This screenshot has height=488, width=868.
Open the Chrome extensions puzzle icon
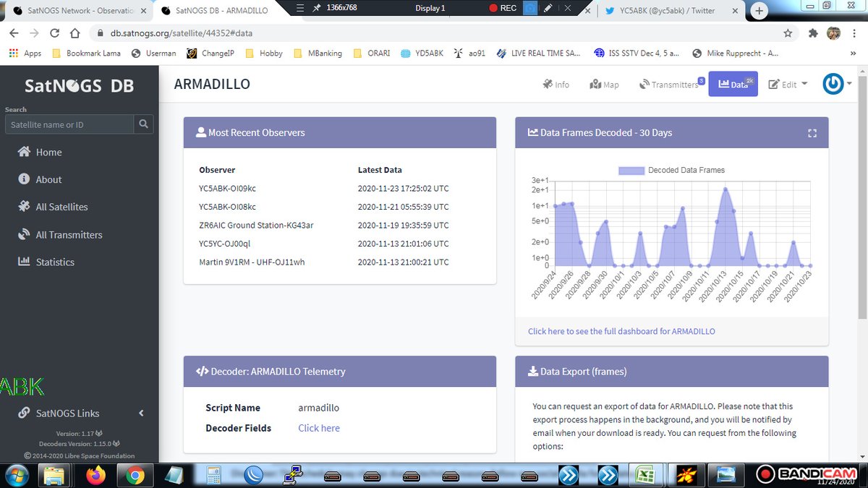point(813,33)
